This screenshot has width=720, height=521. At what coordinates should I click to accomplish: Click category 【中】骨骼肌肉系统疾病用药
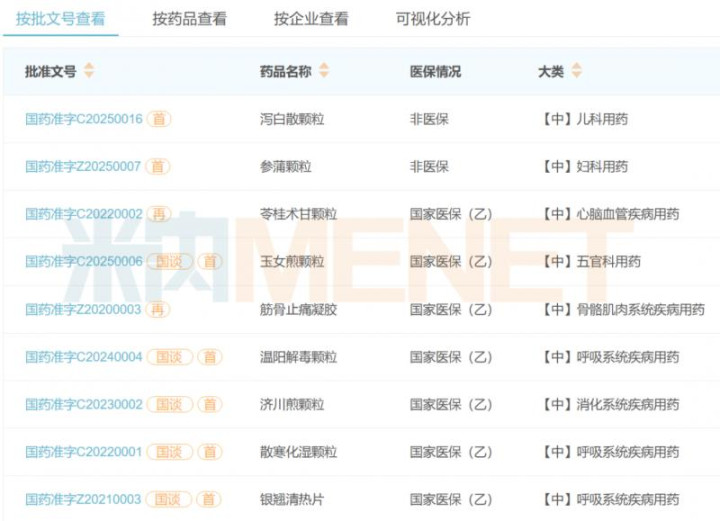click(x=622, y=309)
